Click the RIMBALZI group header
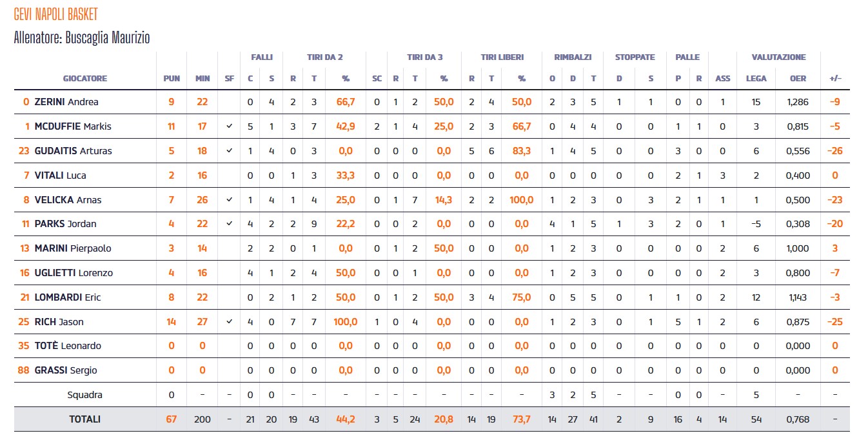868x440 pixels. [573, 57]
